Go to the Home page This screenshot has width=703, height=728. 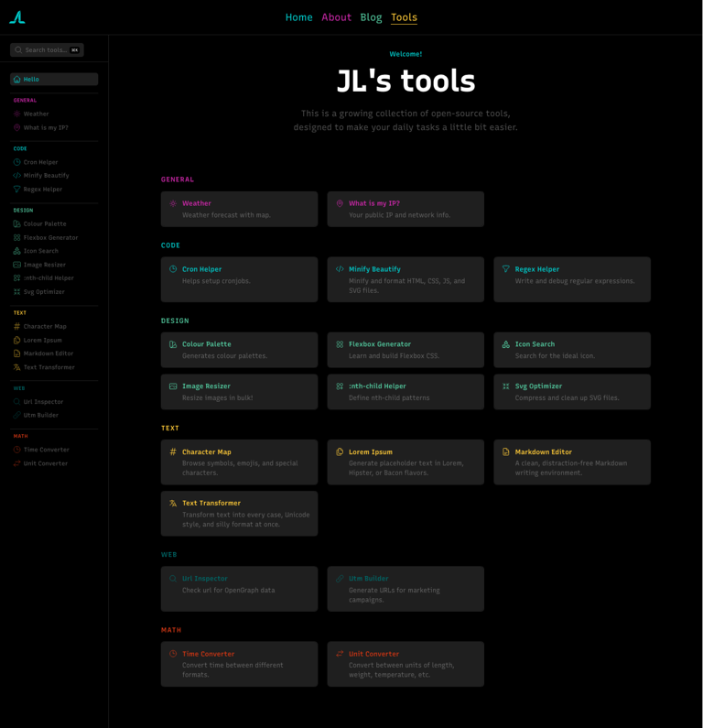pyautogui.click(x=298, y=17)
